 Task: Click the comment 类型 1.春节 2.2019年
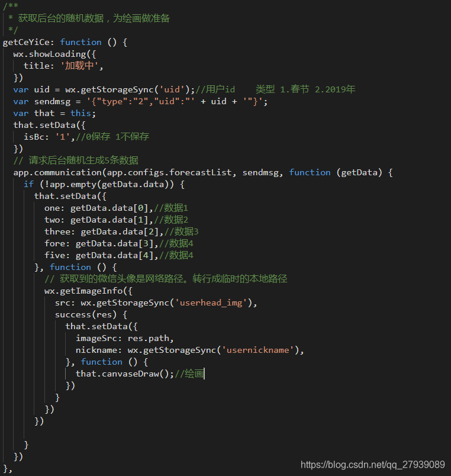(305, 89)
